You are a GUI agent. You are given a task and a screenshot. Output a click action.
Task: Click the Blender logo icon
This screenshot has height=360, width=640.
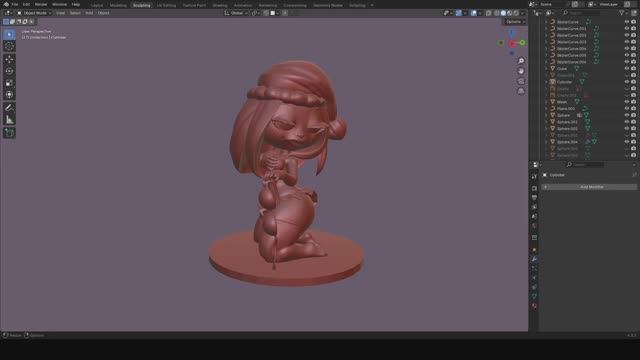coord(6,4)
